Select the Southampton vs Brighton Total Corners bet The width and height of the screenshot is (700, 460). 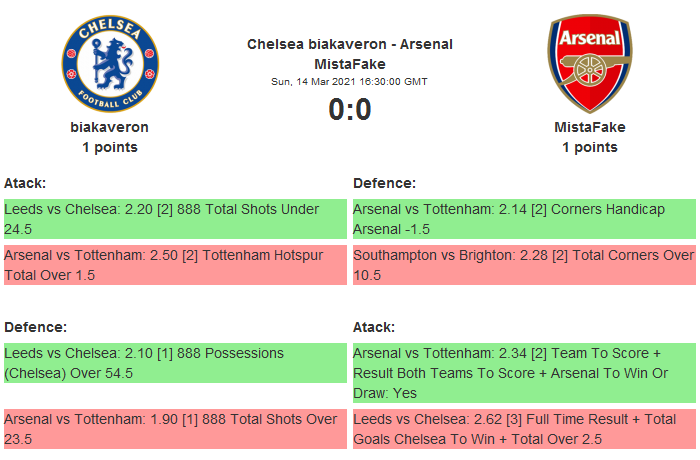click(523, 265)
